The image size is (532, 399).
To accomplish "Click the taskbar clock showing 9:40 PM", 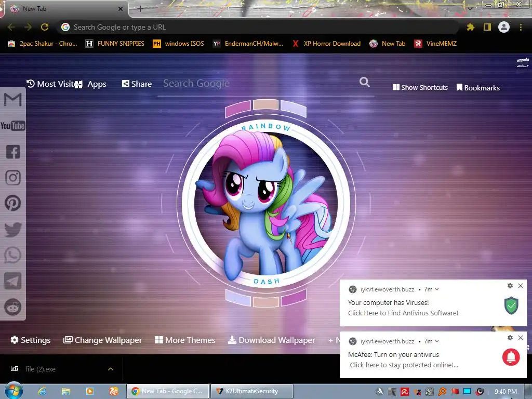I will pos(506,392).
